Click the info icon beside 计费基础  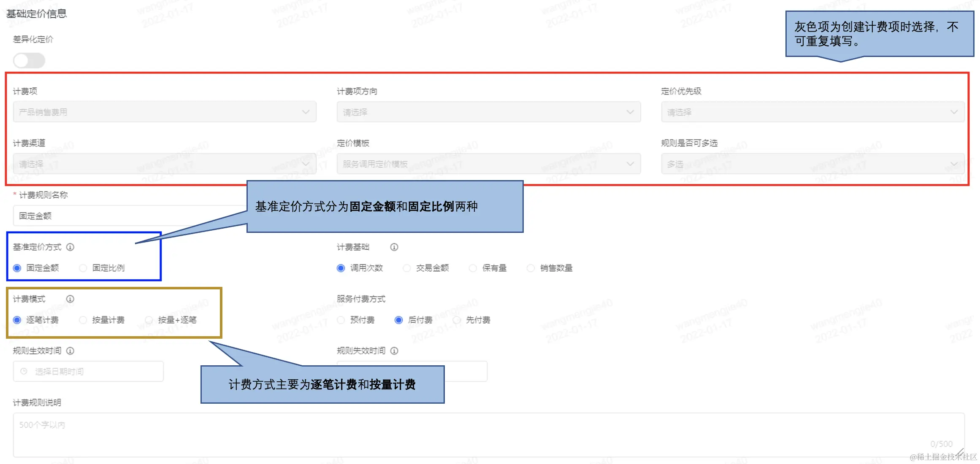pyautogui.click(x=394, y=248)
